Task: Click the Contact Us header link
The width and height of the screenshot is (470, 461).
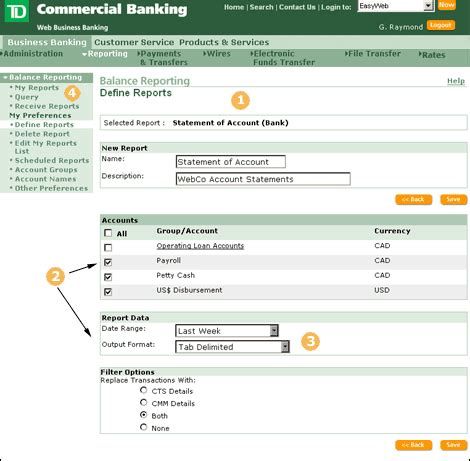Action: (x=297, y=7)
